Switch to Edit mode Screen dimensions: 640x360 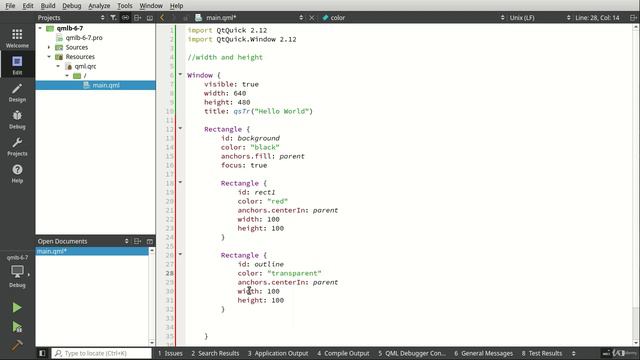(x=17, y=64)
